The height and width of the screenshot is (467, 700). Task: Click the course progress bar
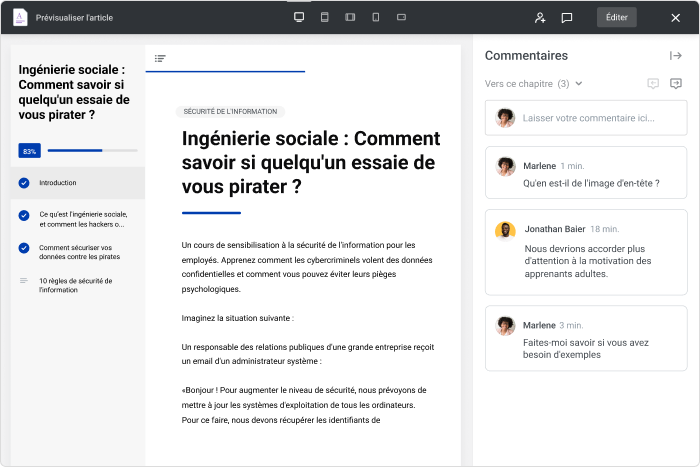[x=92, y=150]
